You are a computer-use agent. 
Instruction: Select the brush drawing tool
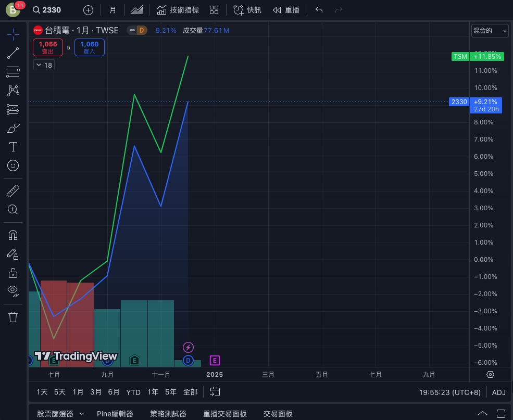(x=13, y=128)
